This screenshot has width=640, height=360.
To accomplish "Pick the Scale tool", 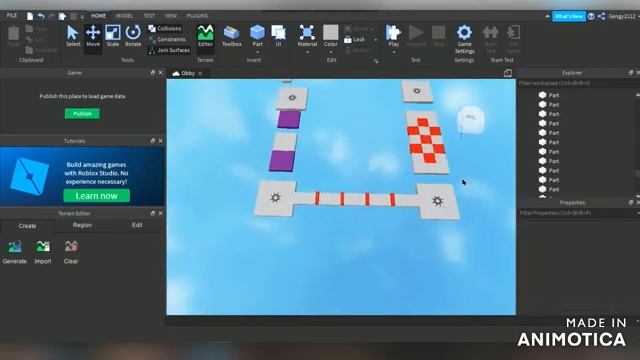I will point(113,36).
